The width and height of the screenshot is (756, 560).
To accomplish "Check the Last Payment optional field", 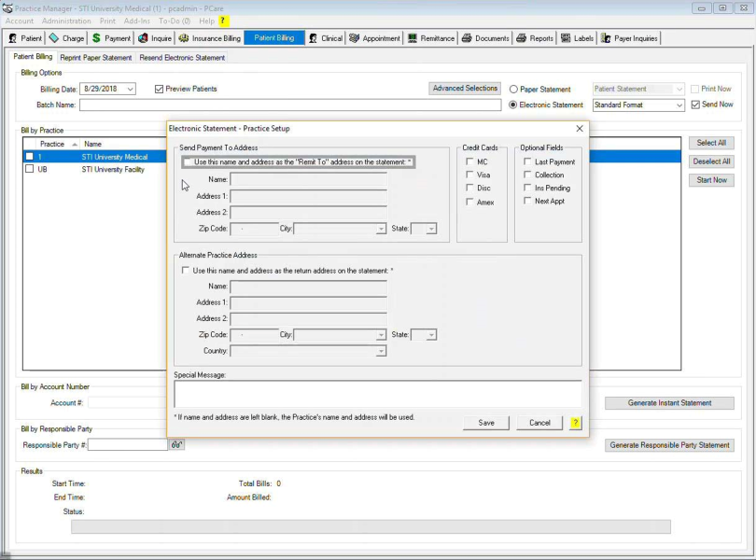I will 527,161.
